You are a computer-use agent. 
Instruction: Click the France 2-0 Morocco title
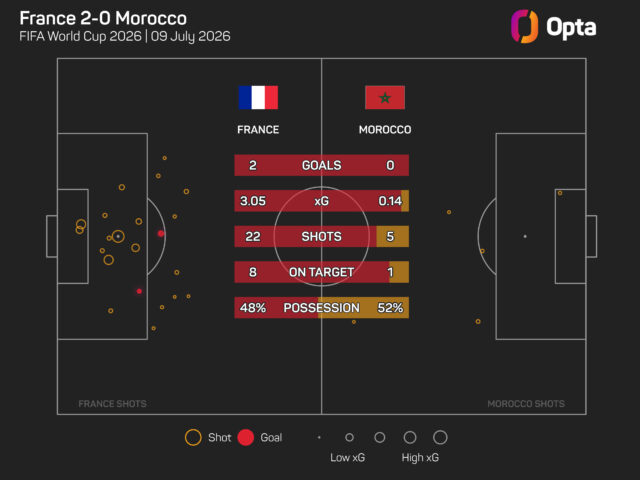[103, 18]
